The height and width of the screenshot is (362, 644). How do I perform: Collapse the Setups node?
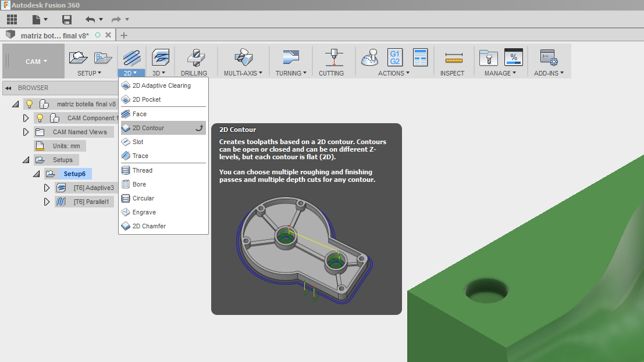pos(26,160)
